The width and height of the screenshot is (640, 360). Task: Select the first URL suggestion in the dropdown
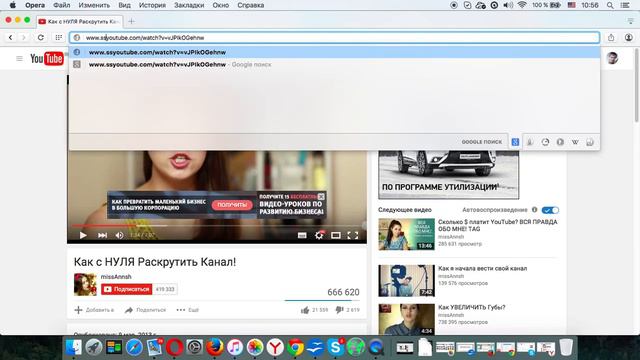coord(334,52)
